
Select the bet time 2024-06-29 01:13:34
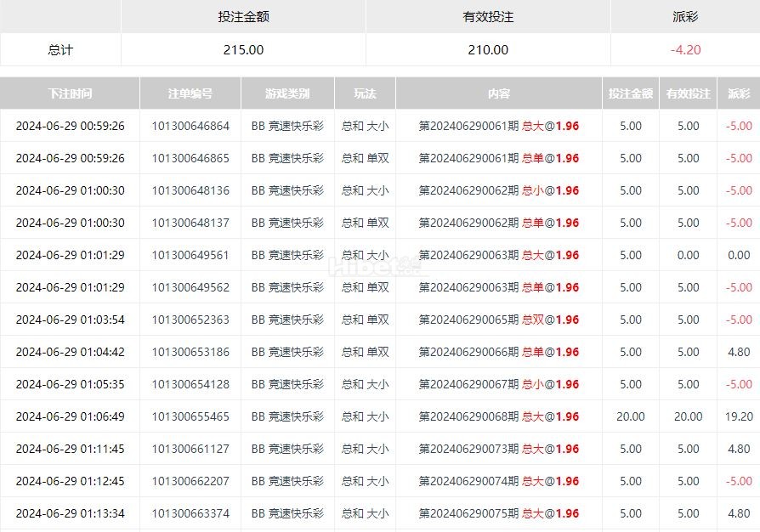[71, 513]
